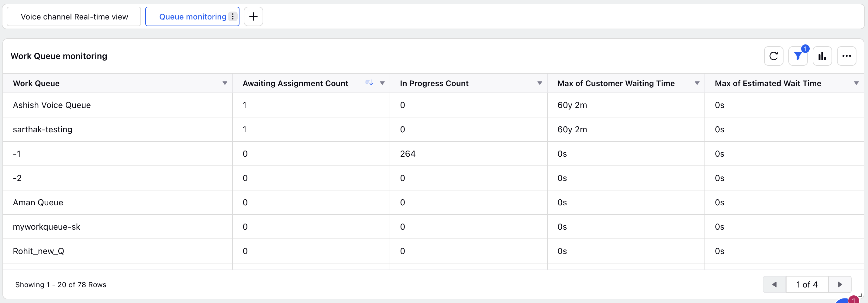
Task: Click the page number field 1 of 4
Action: [807, 284]
